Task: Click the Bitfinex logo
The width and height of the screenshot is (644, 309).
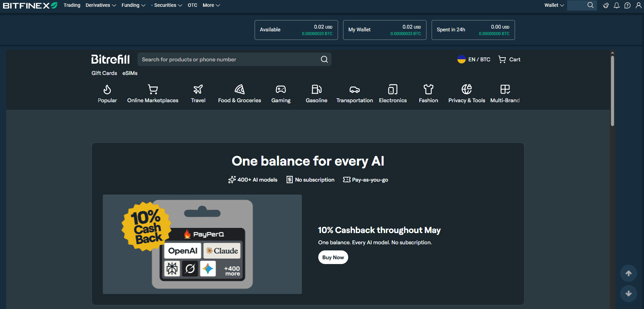Action: [x=30, y=5]
